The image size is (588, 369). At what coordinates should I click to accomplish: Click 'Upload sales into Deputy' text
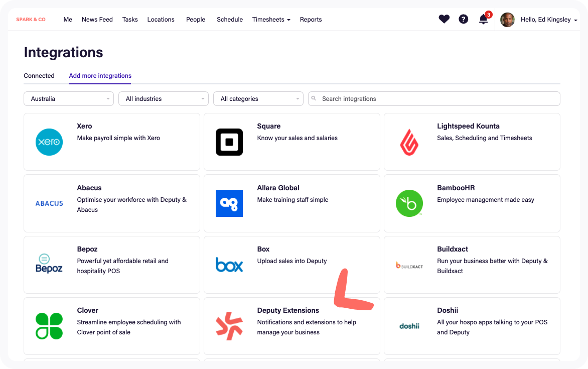292,261
